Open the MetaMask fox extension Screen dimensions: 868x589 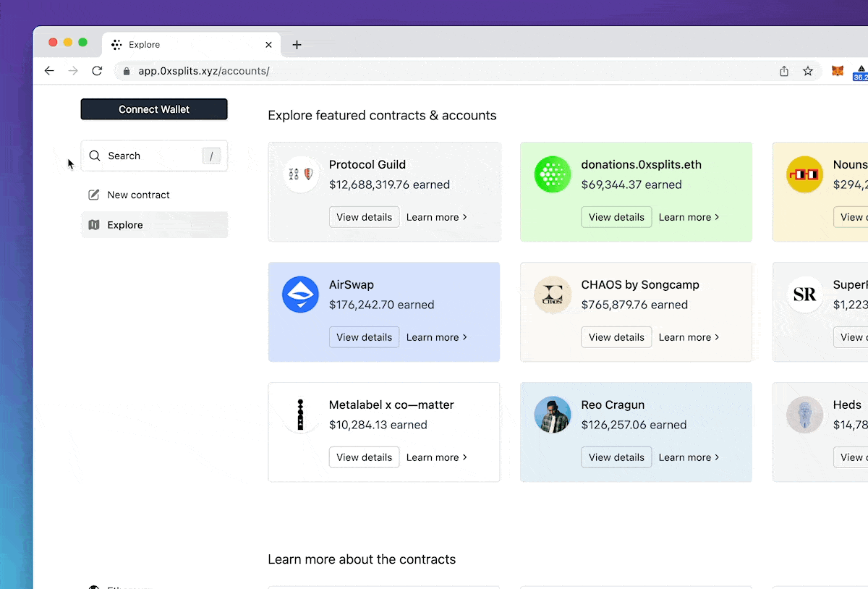(838, 71)
